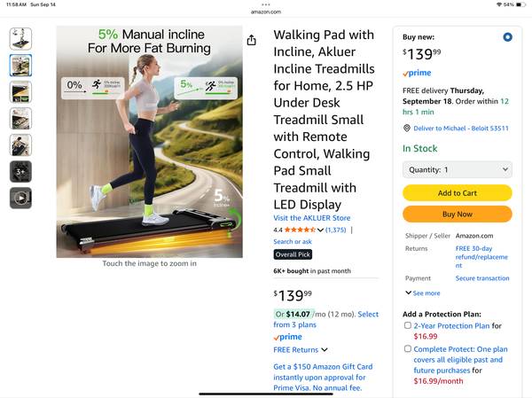Tap the battery indicator in status bar
This screenshot has height=398, width=532.
[x=520, y=4]
